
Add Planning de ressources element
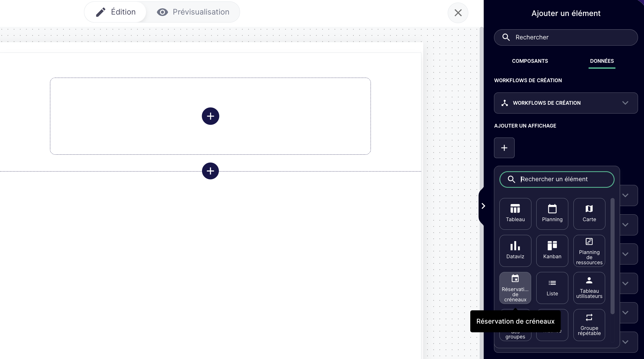coord(589,251)
